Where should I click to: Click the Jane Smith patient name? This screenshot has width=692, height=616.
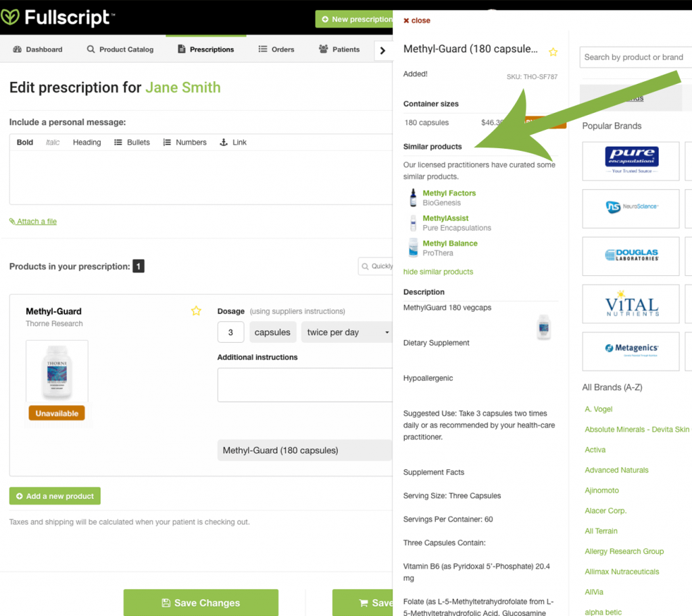(x=182, y=87)
